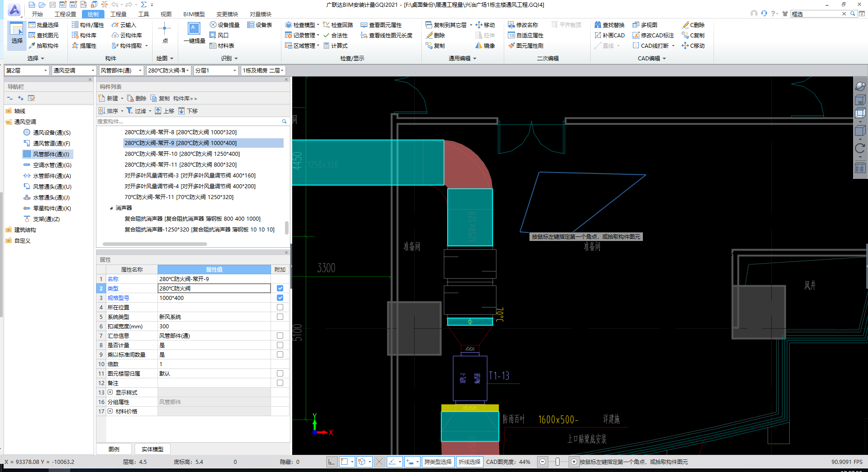Click the rotate view icon in right toolbar
This screenshot has width=868, height=472.
click(x=860, y=148)
